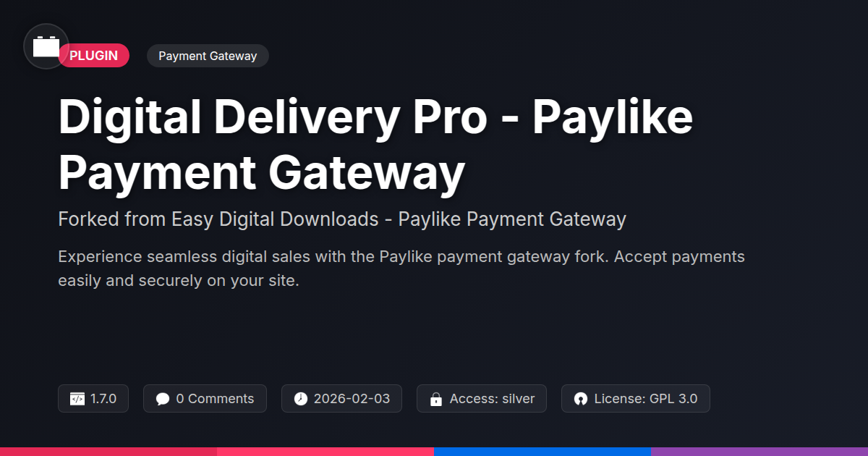
Task: Click the crimson segment of the bottom color bar
Action: 109,452
